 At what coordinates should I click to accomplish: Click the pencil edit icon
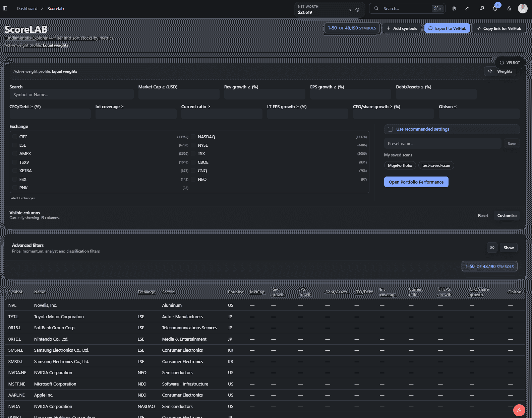tap(467, 8)
